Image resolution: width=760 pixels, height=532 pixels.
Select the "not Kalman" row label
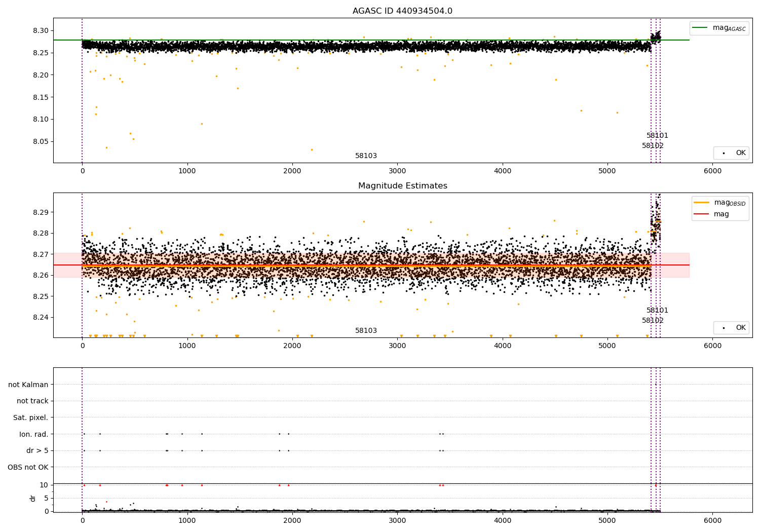pos(28,385)
